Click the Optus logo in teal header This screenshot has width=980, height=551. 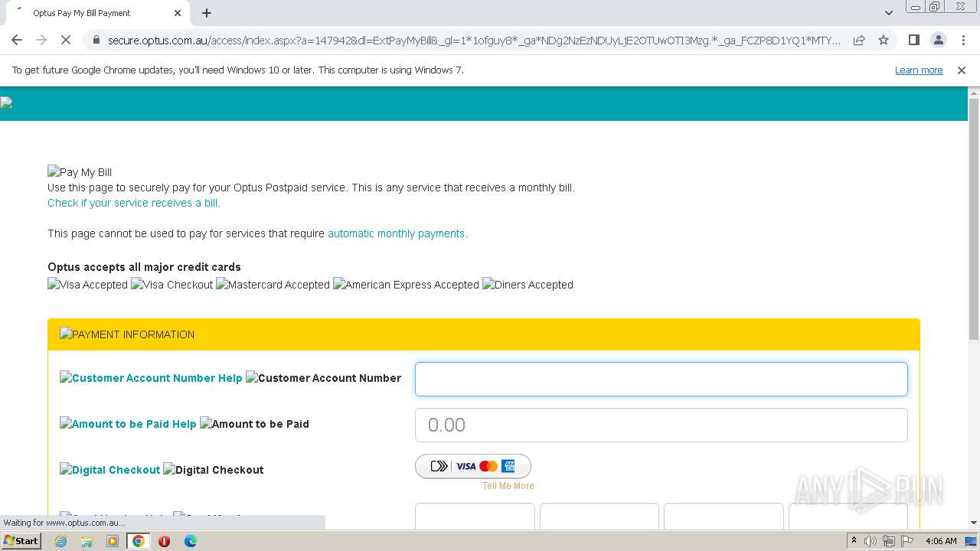[6, 103]
